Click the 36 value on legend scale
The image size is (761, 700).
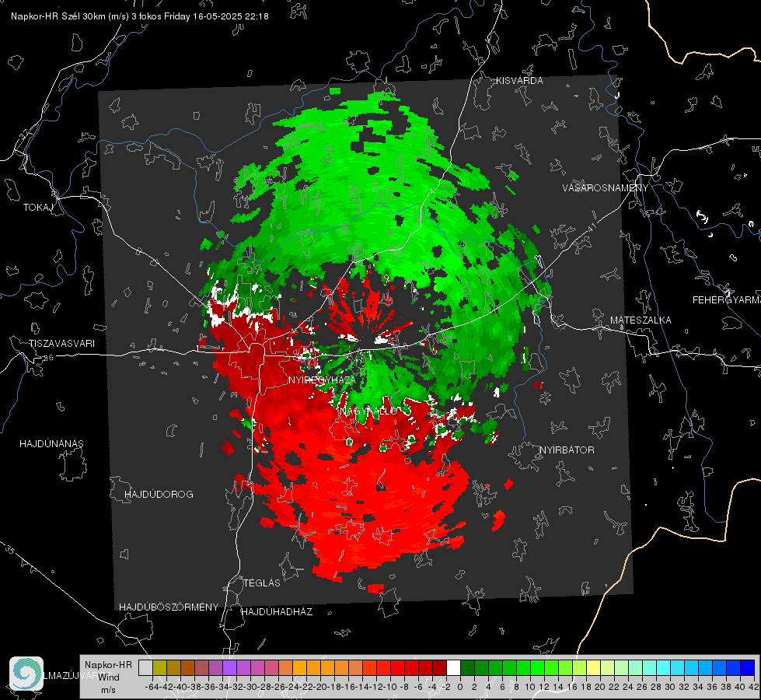(x=712, y=687)
